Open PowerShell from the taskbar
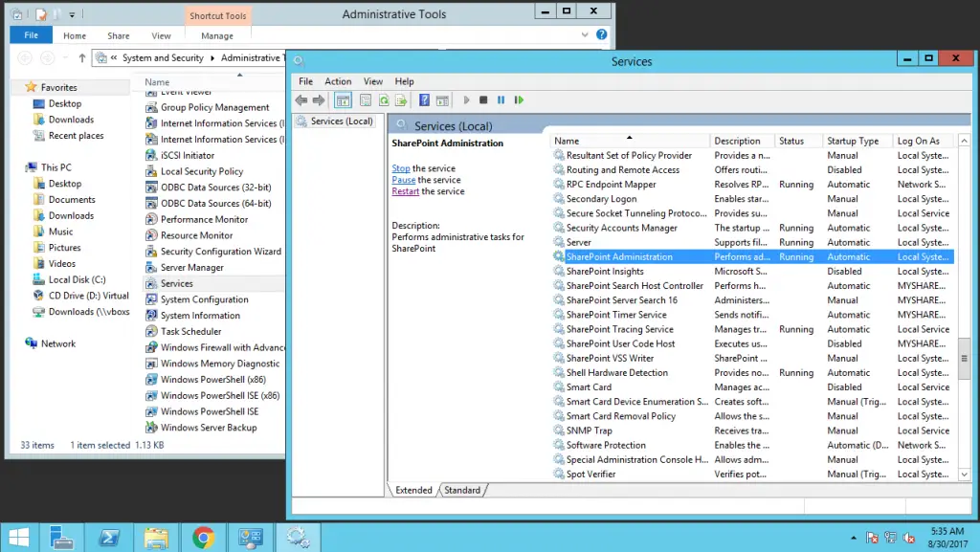Screen dimensions: 980x552 (109, 537)
